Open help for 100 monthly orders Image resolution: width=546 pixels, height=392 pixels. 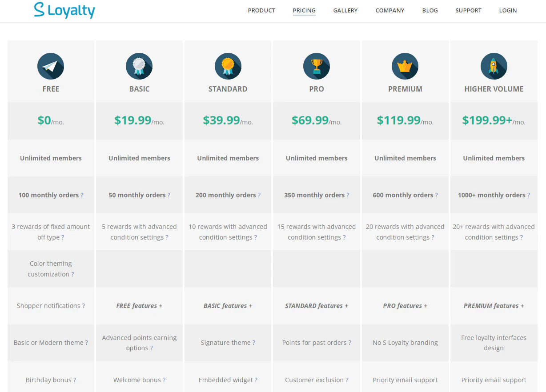click(82, 195)
